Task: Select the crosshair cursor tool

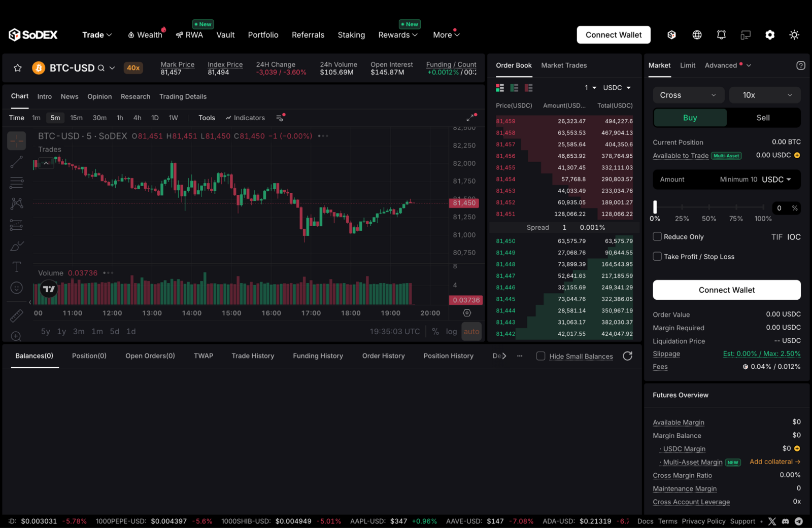Action: [16, 140]
